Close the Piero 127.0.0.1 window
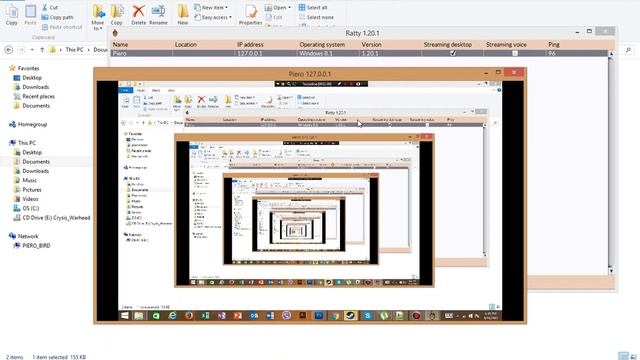This screenshot has width=640, height=360. click(514, 72)
